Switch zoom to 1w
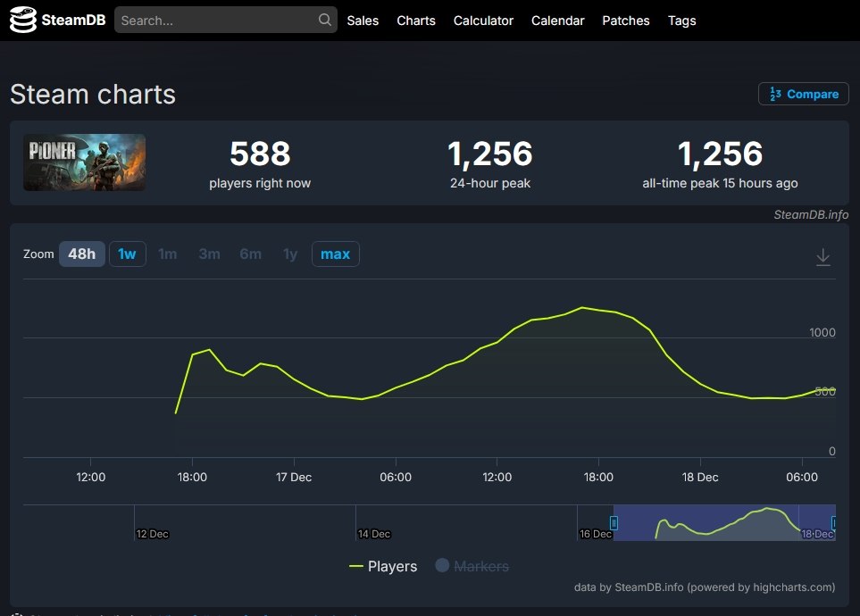860x616 pixels. (127, 254)
